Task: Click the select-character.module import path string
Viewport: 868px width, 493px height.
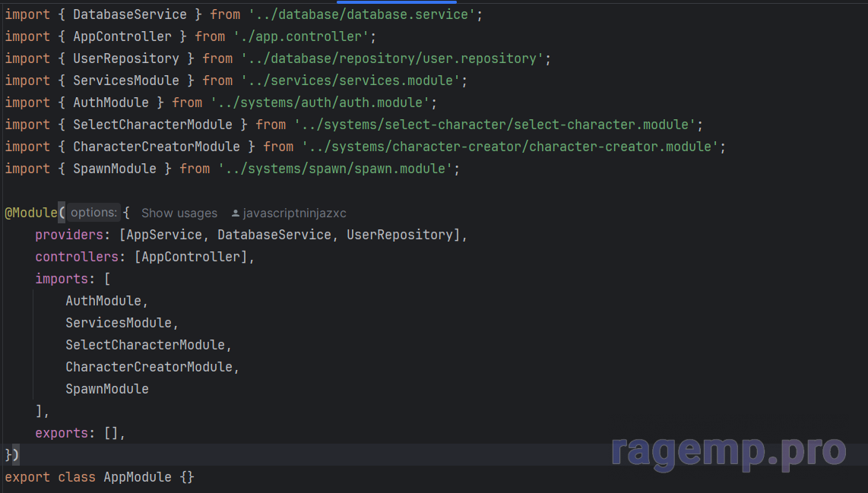Action: [494, 125]
